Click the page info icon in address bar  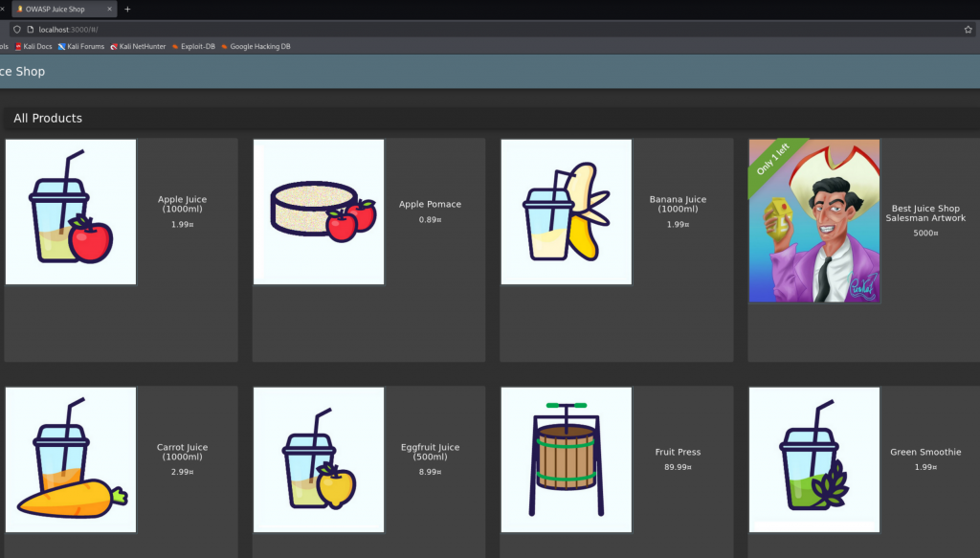click(x=30, y=30)
